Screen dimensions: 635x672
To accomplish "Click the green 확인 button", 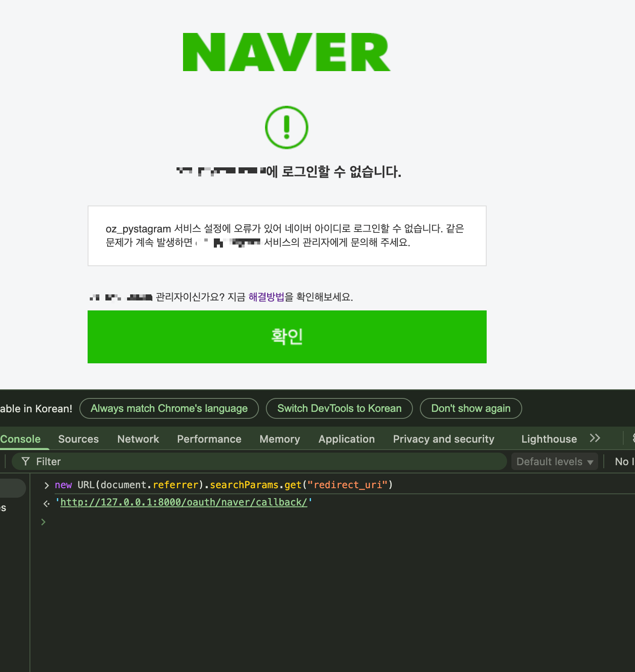I will pyautogui.click(x=287, y=336).
